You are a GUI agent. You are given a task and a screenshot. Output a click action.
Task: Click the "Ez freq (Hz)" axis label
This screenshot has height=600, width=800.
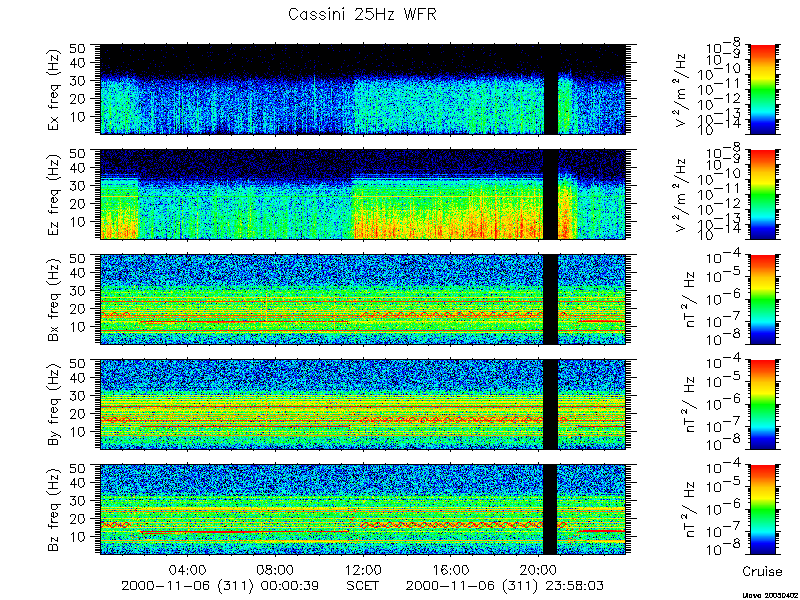(x=55, y=194)
